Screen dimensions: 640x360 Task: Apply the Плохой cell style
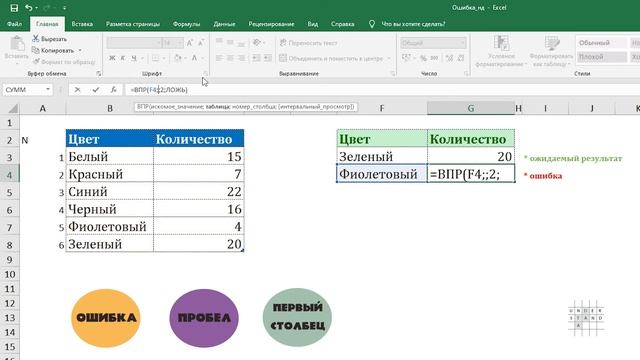pyautogui.click(x=602, y=57)
